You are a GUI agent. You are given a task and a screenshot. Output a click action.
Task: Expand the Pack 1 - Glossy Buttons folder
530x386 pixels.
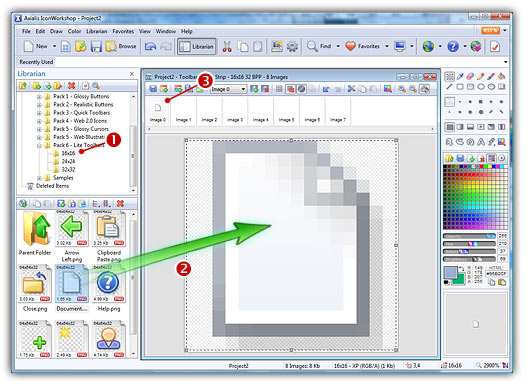39,96
